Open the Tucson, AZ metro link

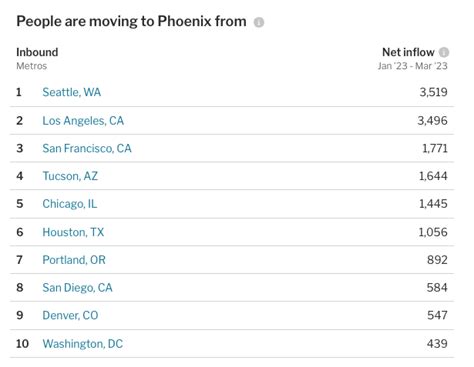click(x=70, y=176)
